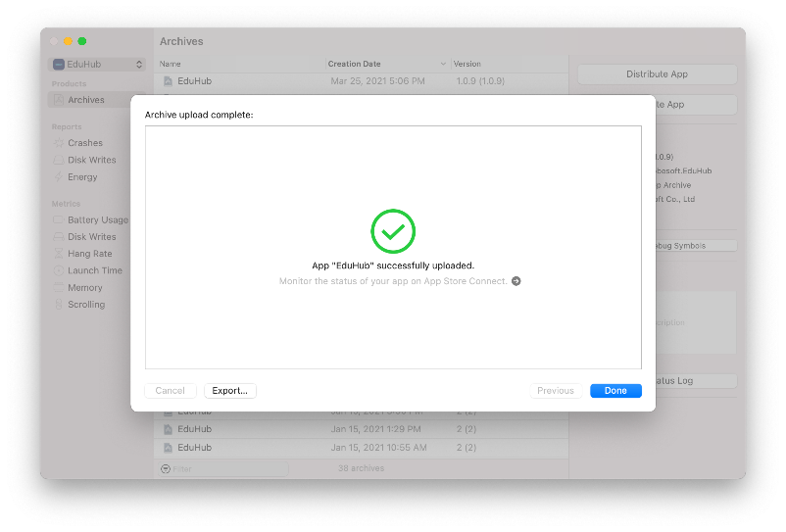Open Crashes report in sidebar
Image resolution: width=786 pixels, height=532 pixels.
(85, 143)
